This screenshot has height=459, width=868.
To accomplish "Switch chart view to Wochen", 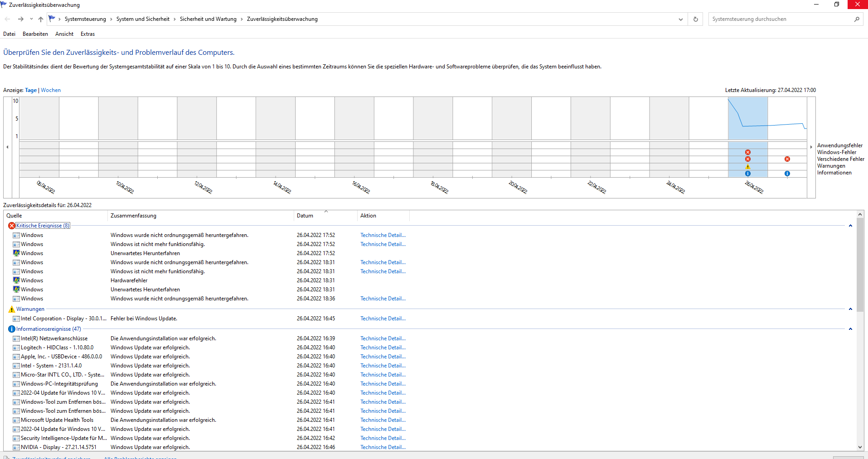I will 51,90.
